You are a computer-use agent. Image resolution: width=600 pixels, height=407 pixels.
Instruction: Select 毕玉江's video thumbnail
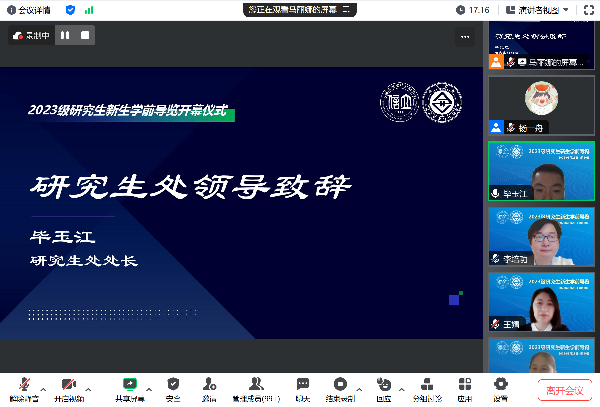pos(541,172)
